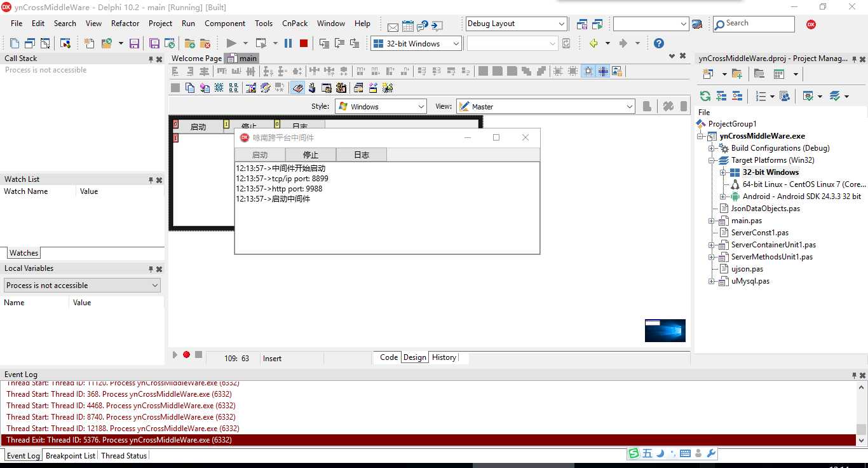Image resolution: width=868 pixels, height=468 pixels.
Task: Open the 32-bit Windows platform dropdown
Action: pos(416,43)
